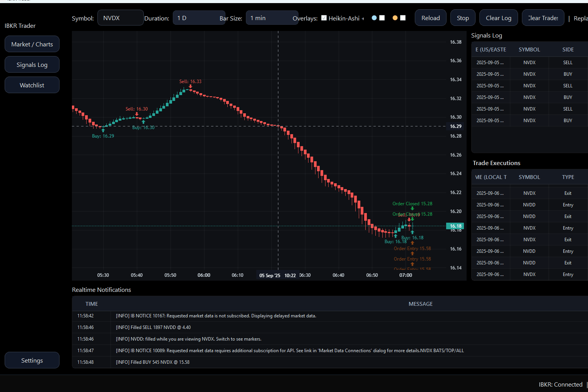This screenshot has width=588, height=392.
Task: Click the Buy 16.18 marker on the chart
Action: click(x=412, y=237)
